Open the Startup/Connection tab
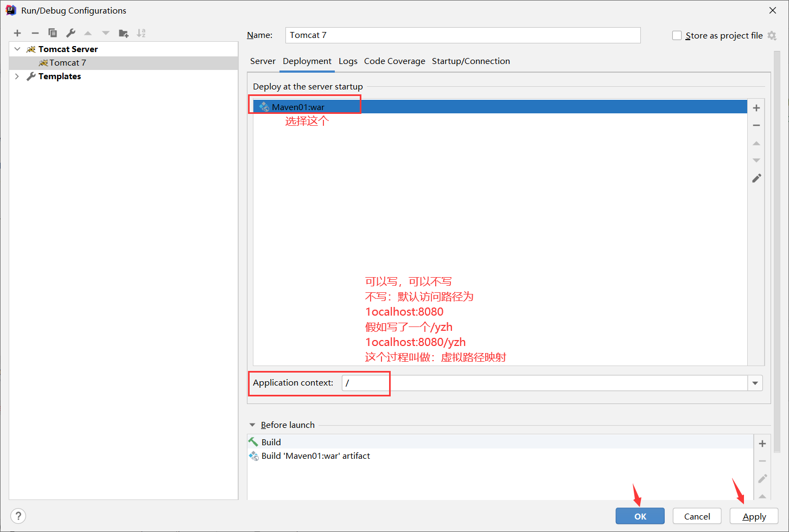Image resolution: width=789 pixels, height=532 pixels. point(471,61)
